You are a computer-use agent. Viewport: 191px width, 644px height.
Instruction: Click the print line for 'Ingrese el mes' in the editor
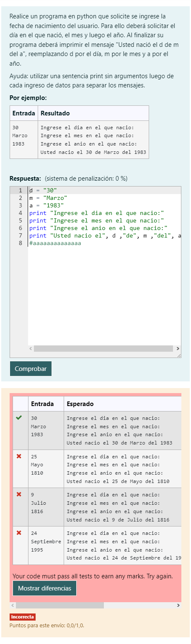pyautogui.click(x=97, y=220)
